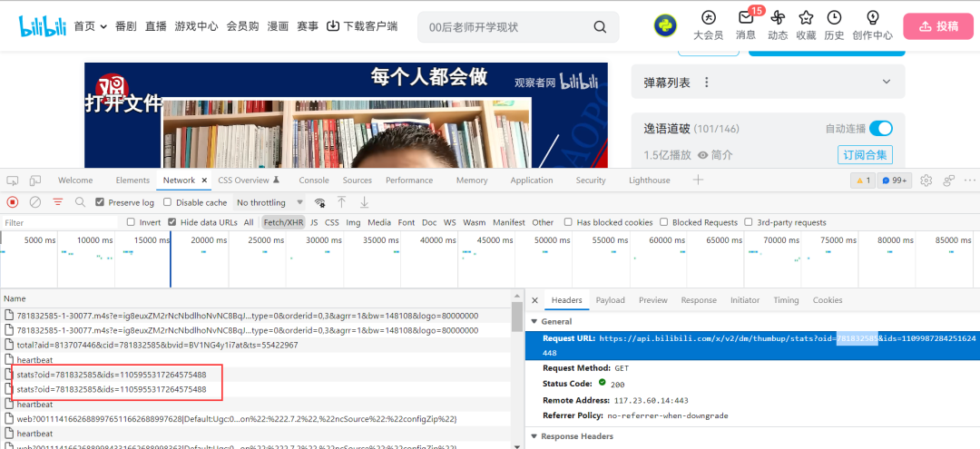
Task: Select the Fetch/XHR filter
Action: coord(282,222)
